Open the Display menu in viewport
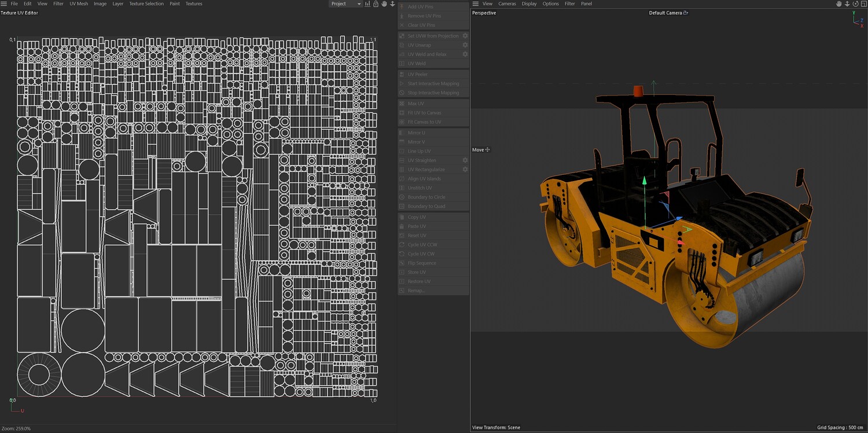This screenshot has height=433, width=868. [529, 3]
